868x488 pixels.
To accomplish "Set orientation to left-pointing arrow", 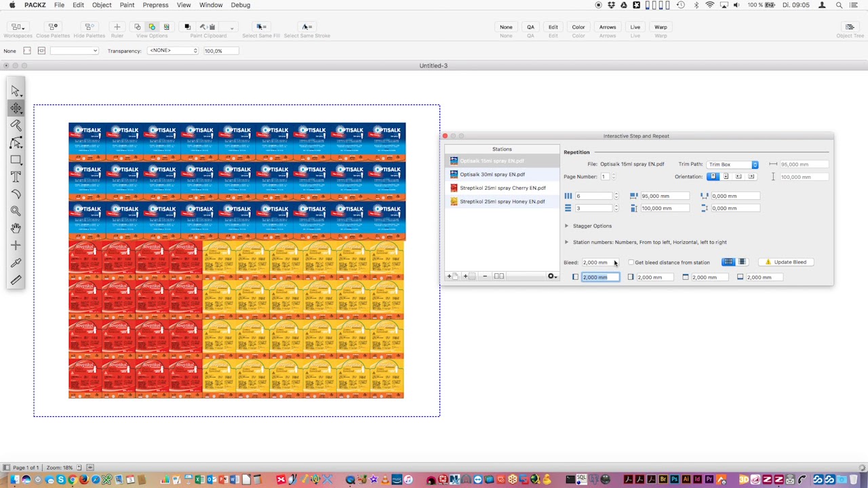I will [738, 177].
